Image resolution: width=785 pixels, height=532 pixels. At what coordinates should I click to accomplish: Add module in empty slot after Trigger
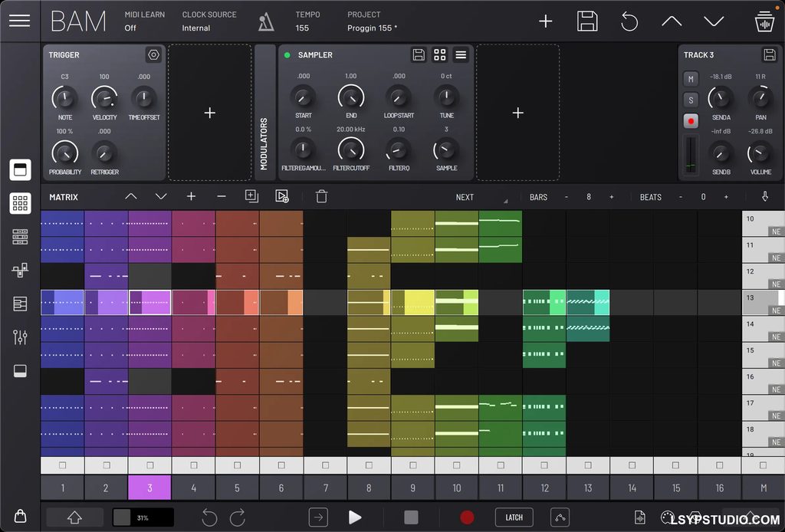coord(210,113)
